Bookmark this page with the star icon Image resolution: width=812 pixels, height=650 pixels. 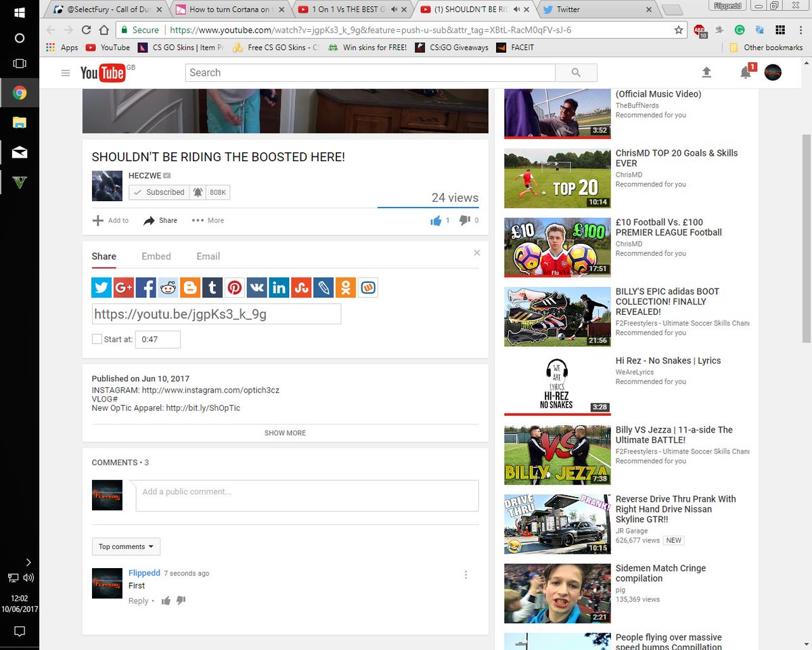pyautogui.click(x=679, y=30)
